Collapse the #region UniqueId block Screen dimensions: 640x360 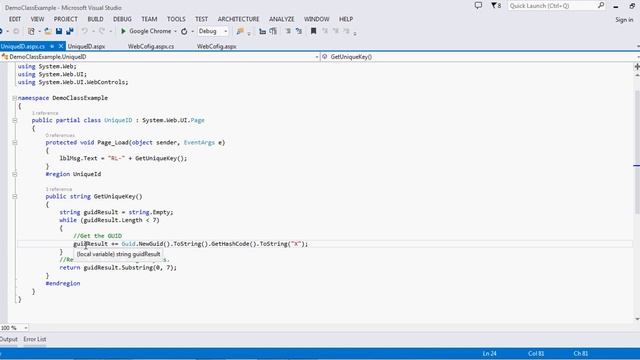(x=14, y=174)
